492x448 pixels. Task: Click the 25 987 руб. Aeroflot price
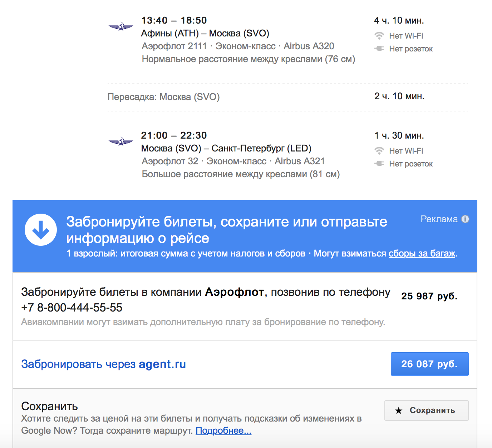(x=429, y=296)
